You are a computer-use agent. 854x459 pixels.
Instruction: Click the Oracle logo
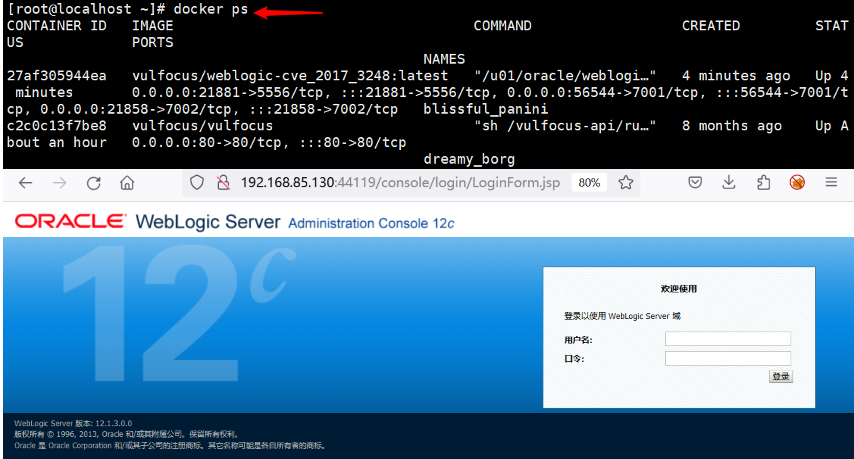tap(70, 221)
